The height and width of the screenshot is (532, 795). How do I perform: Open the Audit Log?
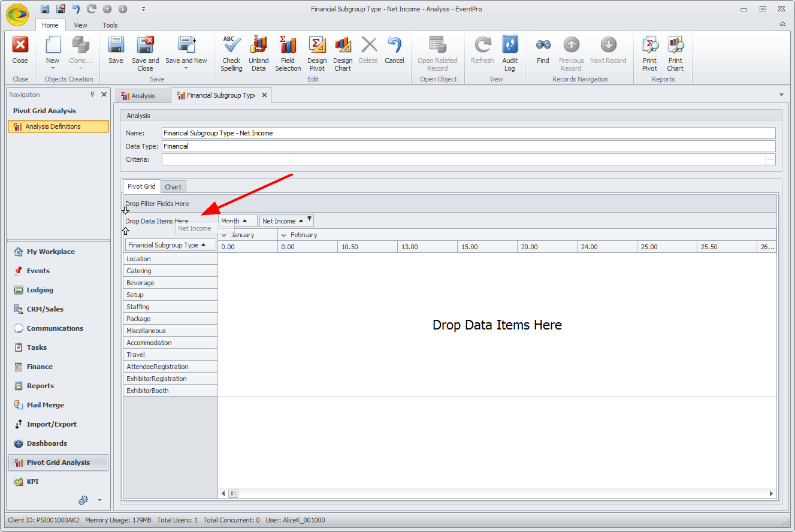(510, 54)
